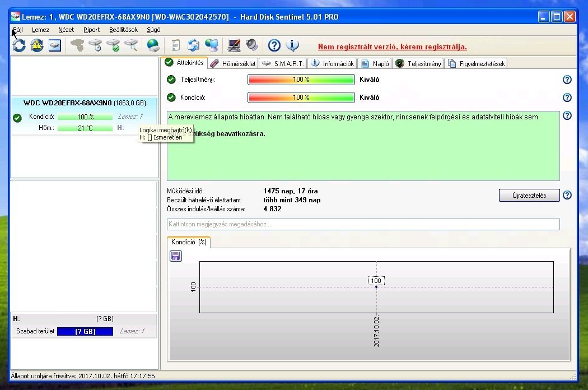Switch to the Hőmérséklet tab
The width and height of the screenshot is (588, 390).
click(233, 64)
